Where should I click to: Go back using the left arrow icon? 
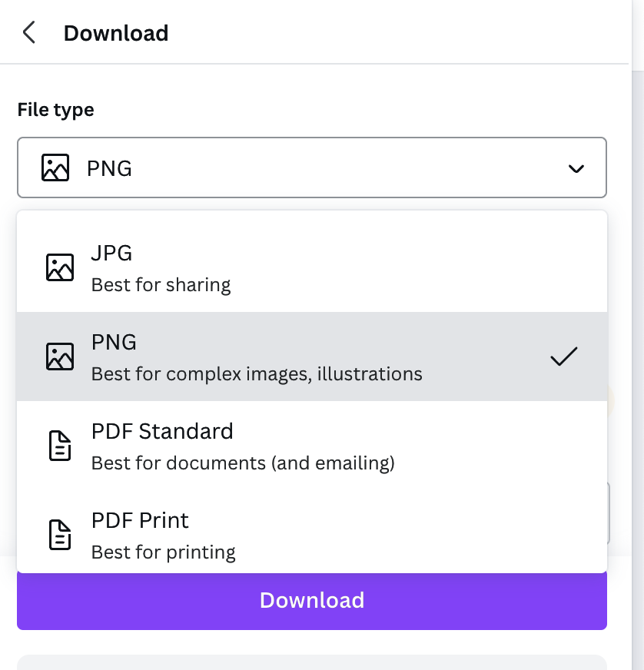pos(28,32)
